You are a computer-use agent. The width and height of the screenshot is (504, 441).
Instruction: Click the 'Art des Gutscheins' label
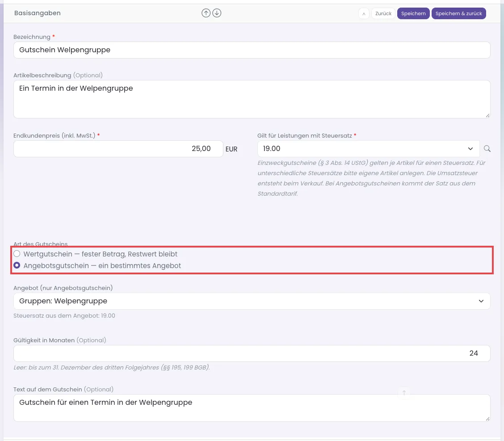tap(41, 244)
